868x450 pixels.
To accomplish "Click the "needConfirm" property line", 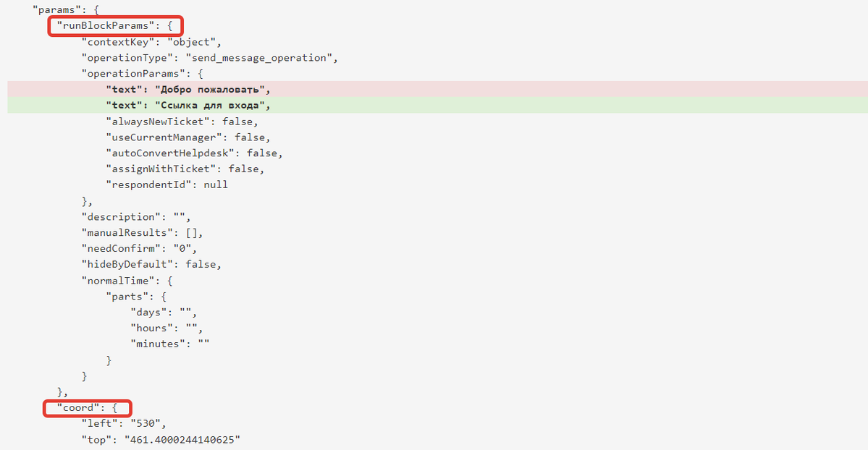I will 139,249.
